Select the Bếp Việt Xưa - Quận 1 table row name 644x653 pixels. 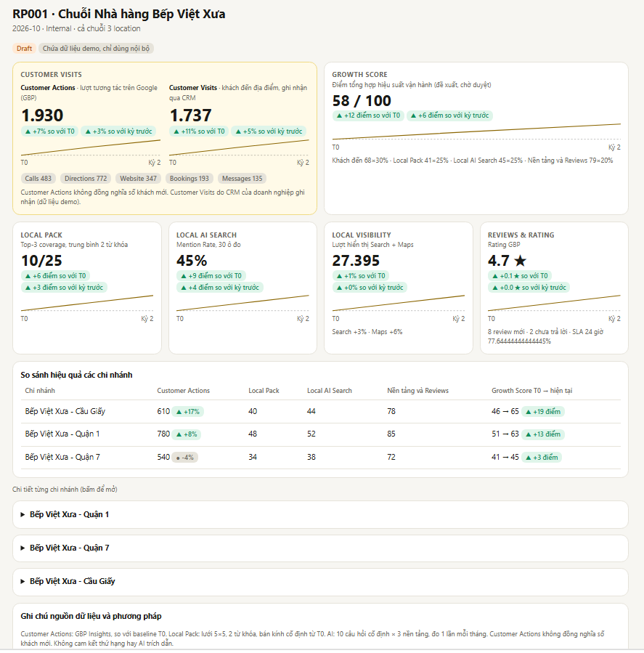pos(62,434)
